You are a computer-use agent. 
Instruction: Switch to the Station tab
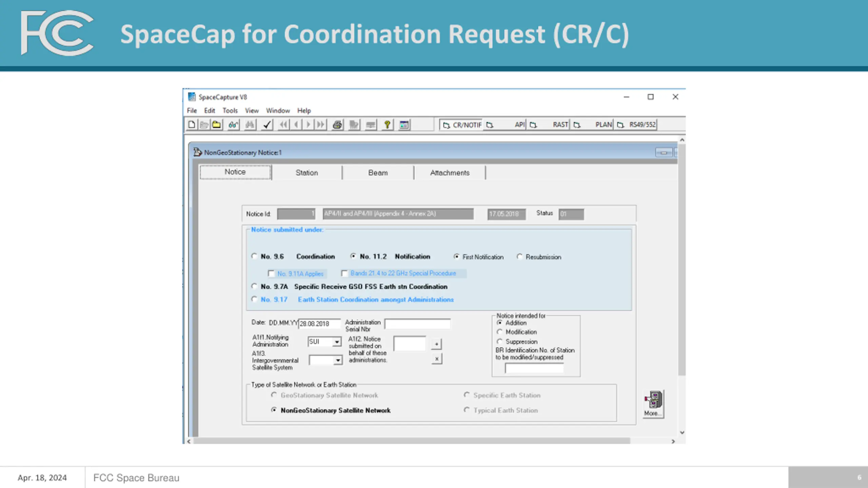(x=307, y=173)
